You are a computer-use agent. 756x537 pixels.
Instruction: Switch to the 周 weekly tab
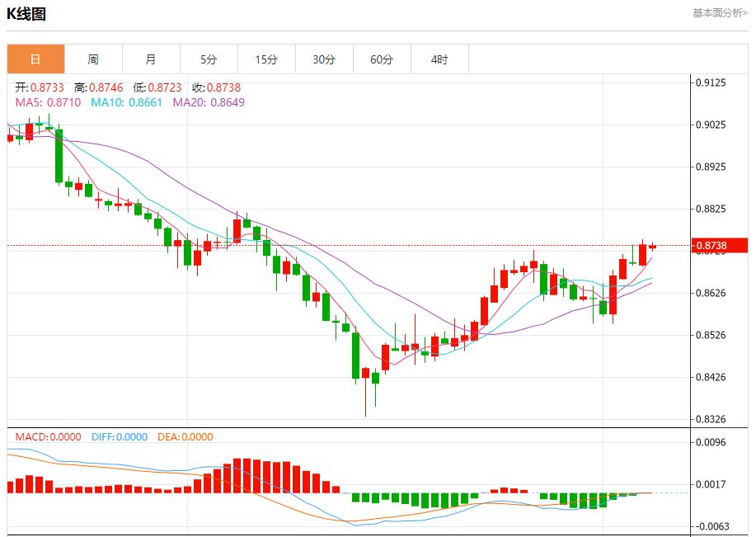pyautogui.click(x=93, y=59)
